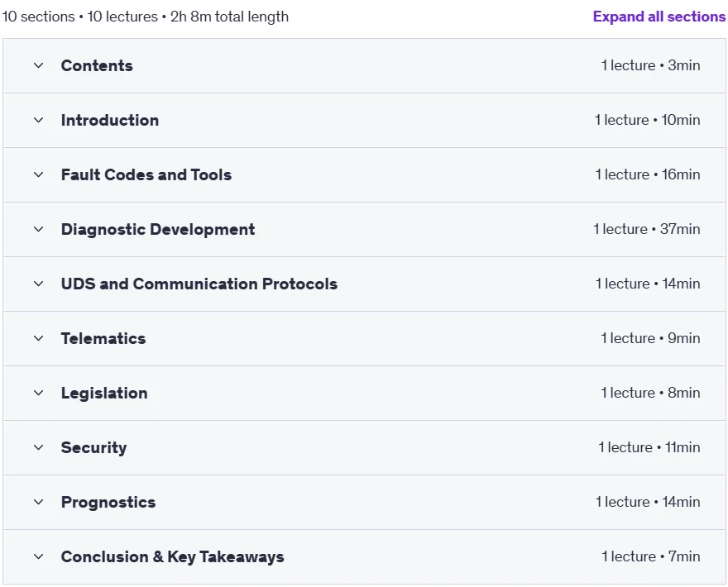This screenshot has width=728, height=587.
Task: Click Prognostics 1 lecture 14min label
Action: [648, 502]
